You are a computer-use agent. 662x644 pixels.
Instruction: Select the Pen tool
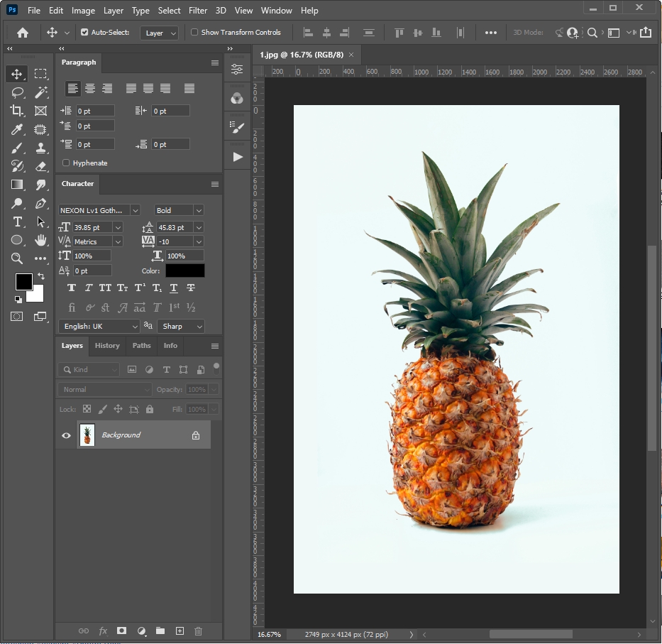click(40, 203)
